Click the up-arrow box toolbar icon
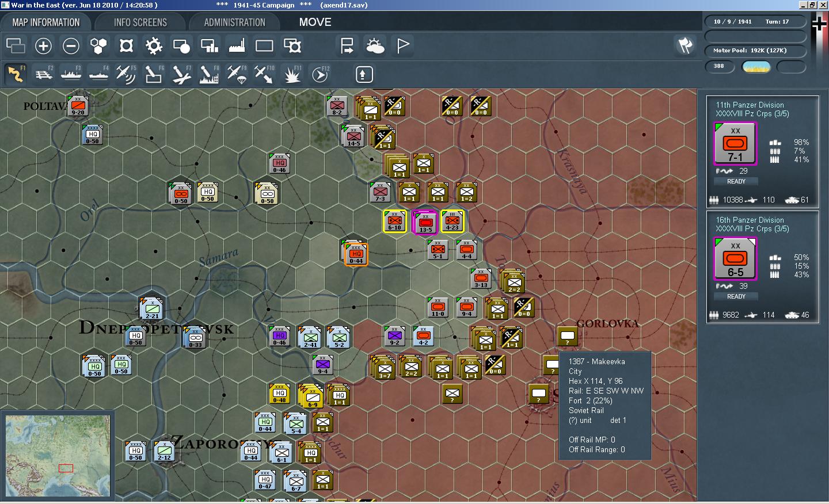Viewport: 829px width, 504px height. [x=364, y=74]
